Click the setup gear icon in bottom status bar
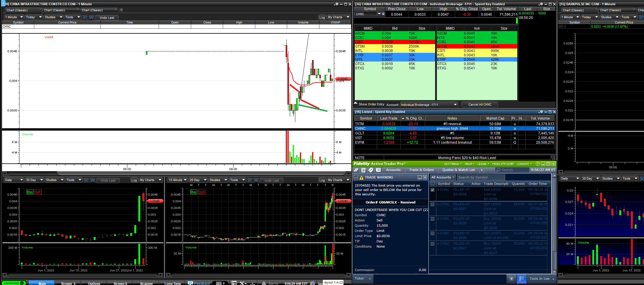This screenshot has width=644, height=285. [x=234, y=283]
